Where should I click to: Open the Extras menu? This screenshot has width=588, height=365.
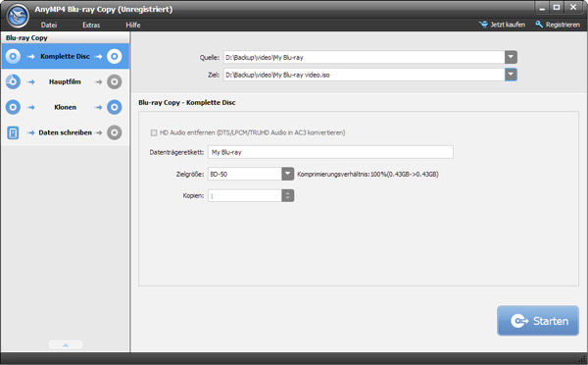(x=91, y=26)
